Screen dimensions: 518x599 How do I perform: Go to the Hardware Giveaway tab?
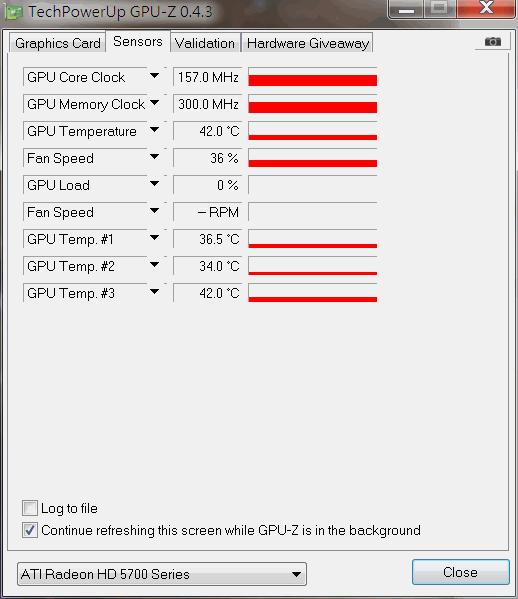(x=308, y=43)
